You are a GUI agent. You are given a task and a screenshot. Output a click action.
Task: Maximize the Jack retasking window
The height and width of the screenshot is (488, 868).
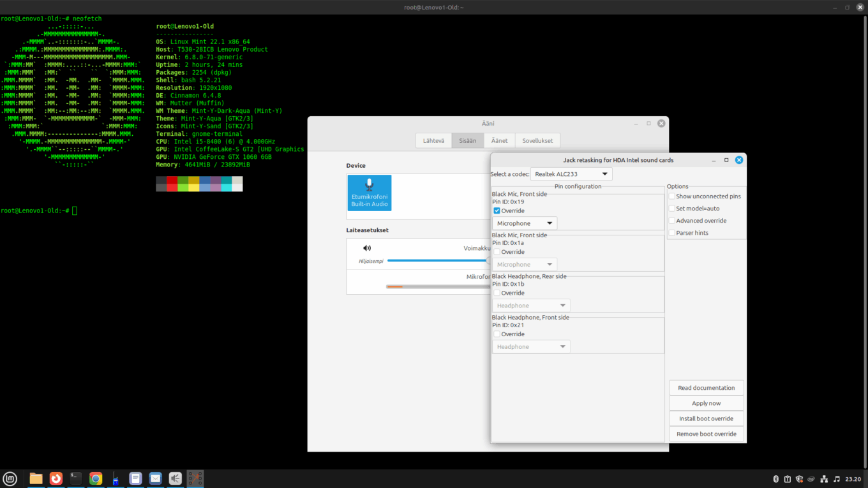click(726, 160)
